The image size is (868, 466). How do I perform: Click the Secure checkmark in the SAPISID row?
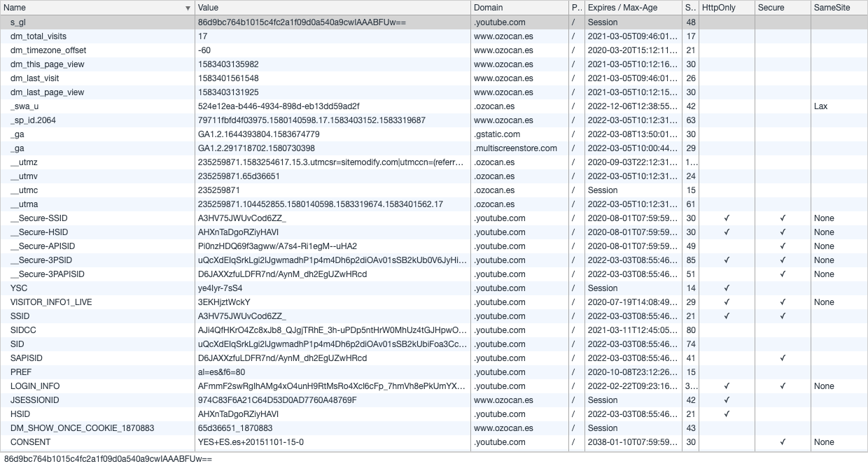point(783,358)
